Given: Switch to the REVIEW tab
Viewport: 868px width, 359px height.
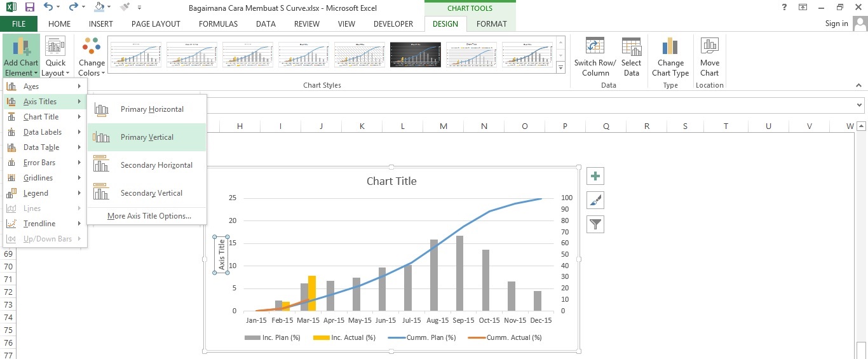Looking at the screenshot, I should (x=307, y=24).
